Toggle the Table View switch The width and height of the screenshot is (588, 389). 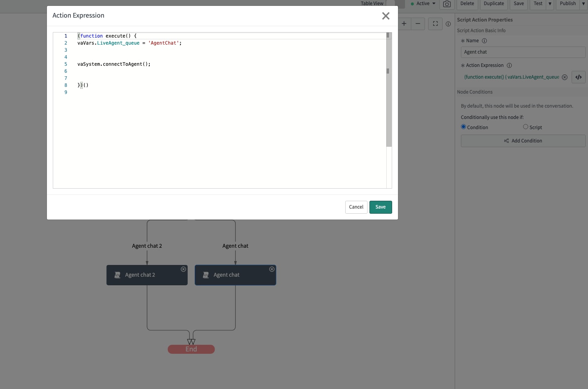point(395,4)
